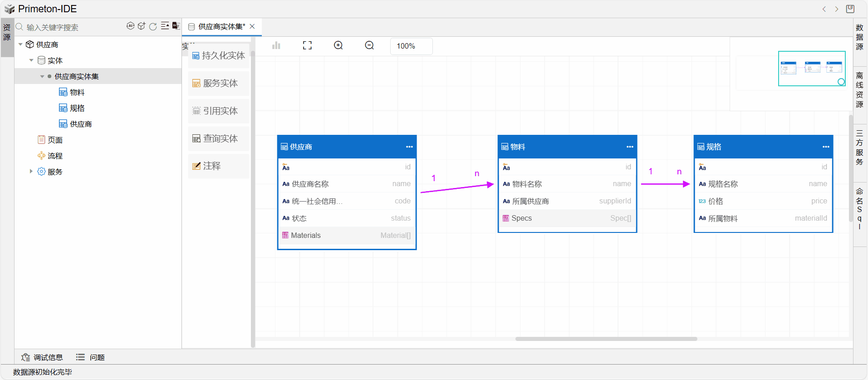
Task: Collapse the 供应商实体集 tree node
Action: click(x=42, y=76)
